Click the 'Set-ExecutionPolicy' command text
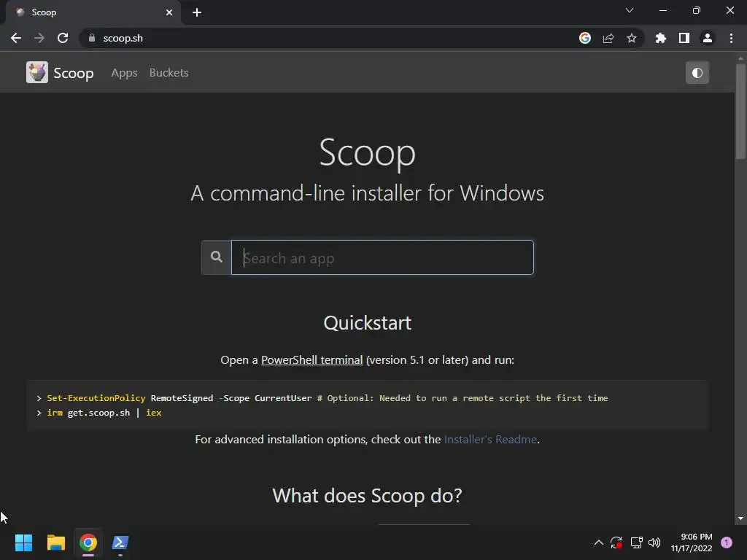Viewport: 747px width, 560px height. click(x=96, y=398)
